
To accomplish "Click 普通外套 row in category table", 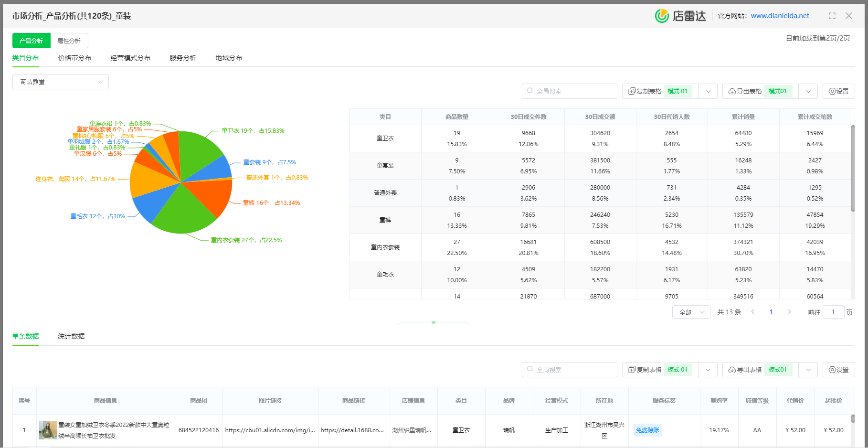I will point(600,193).
